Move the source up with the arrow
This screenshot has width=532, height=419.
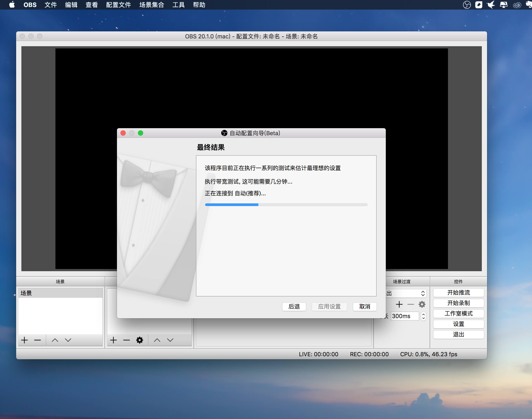coord(157,340)
